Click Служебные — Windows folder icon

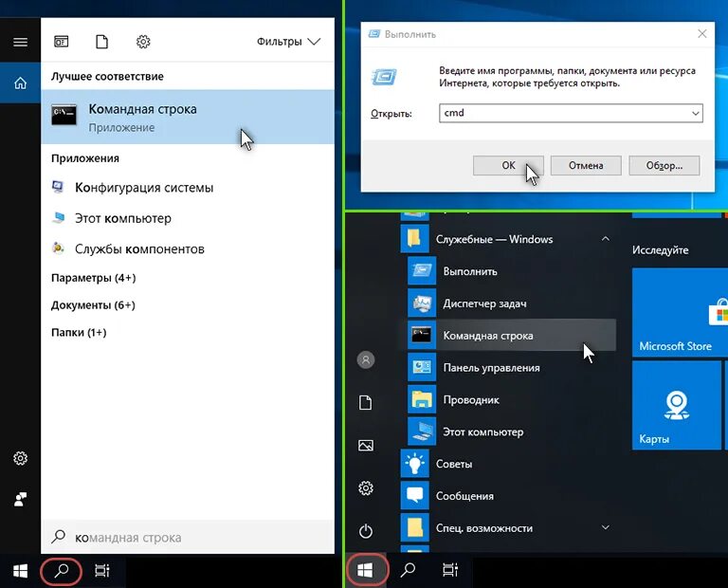tap(414, 239)
